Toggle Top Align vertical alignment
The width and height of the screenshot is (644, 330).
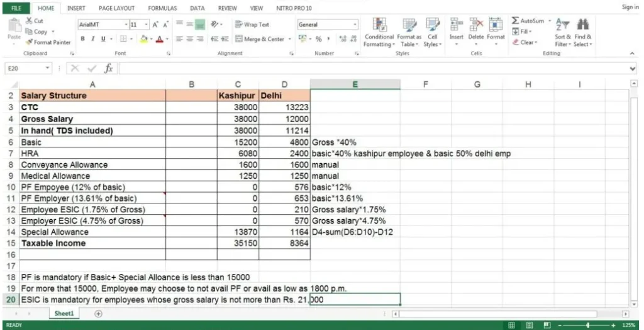point(179,25)
